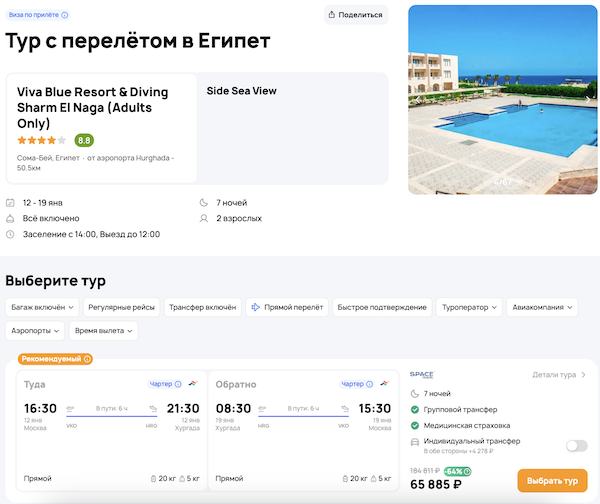
Task: Select the Быстрое подтверждение filter chip
Action: tap(379, 308)
